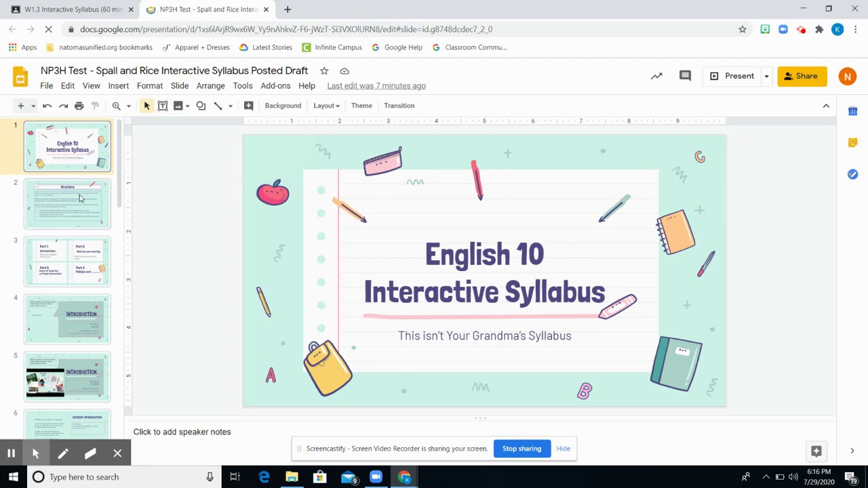Star this presentation document
The width and height of the screenshot is (868, 488).
click(x=324, y=70)
